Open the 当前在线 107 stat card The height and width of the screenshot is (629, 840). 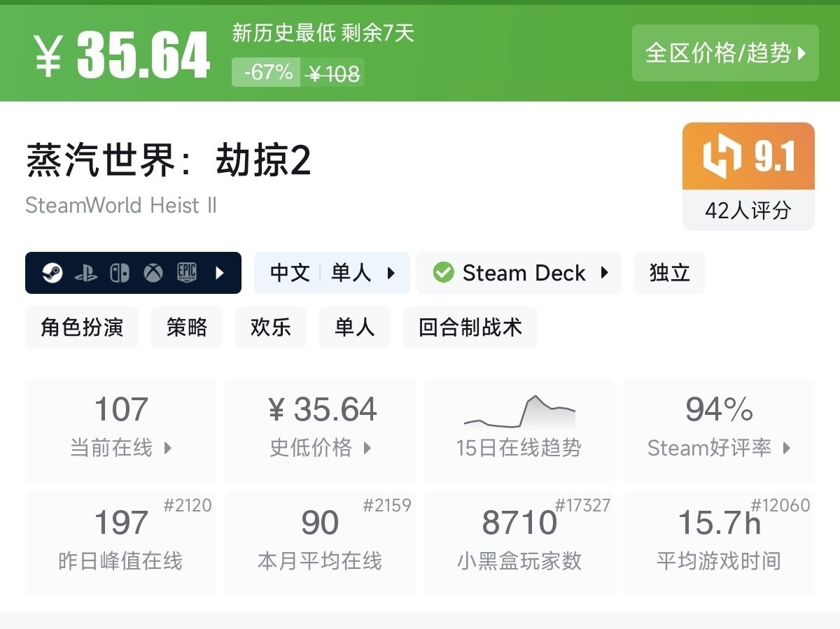coord(121,430)
